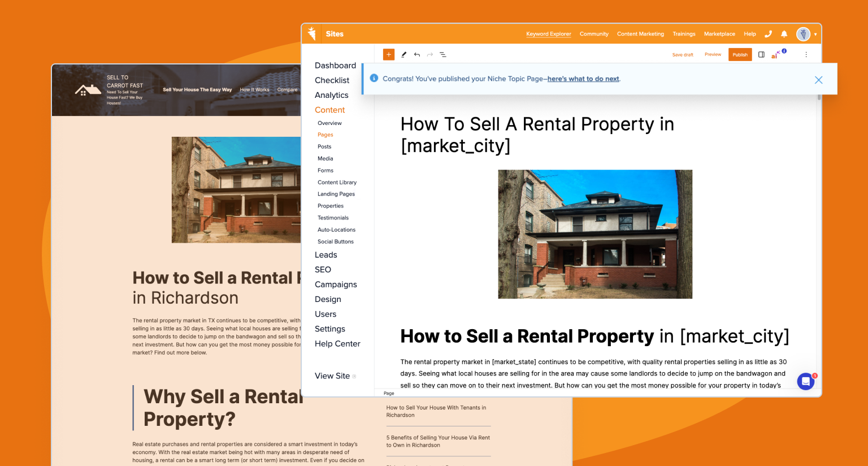This screenshot has height=466, width=868.
Task: Open Users in the sidebar
Action: click(325, 314)
